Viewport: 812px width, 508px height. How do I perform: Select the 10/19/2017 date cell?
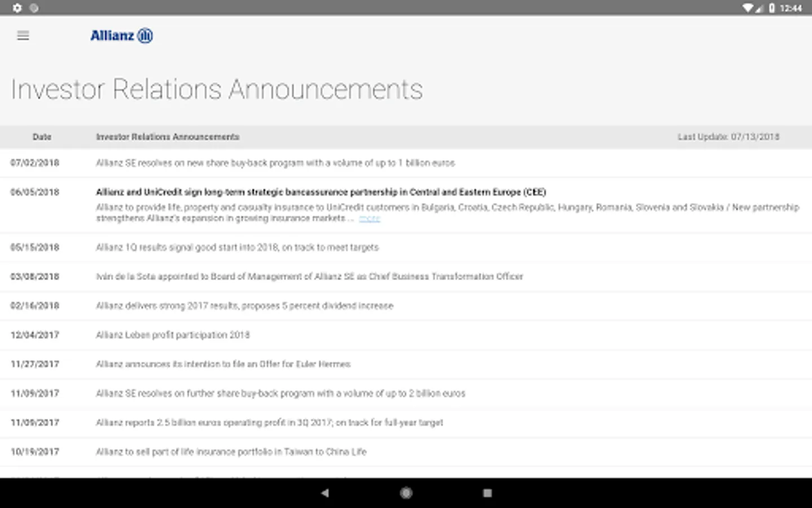tap(35, 452)
